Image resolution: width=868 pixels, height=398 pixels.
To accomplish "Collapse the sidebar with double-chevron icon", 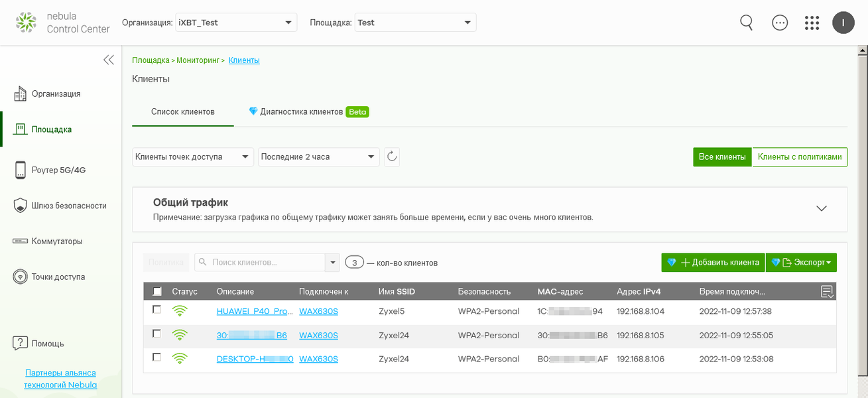I will [109, 60].
